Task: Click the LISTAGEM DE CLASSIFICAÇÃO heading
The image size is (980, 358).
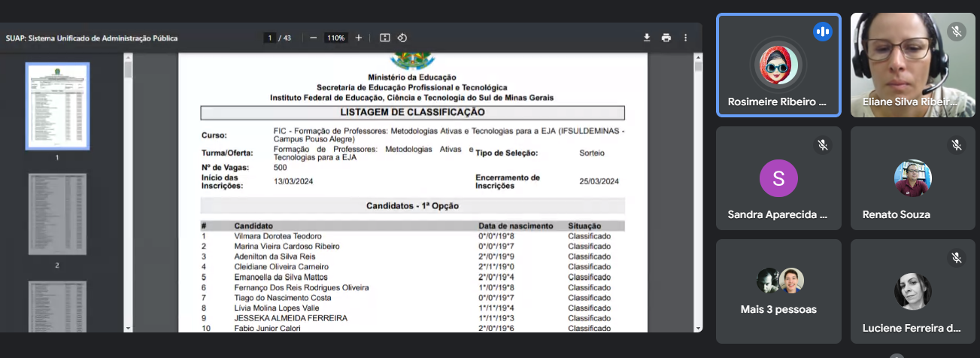Action: (x=412, y=112)
